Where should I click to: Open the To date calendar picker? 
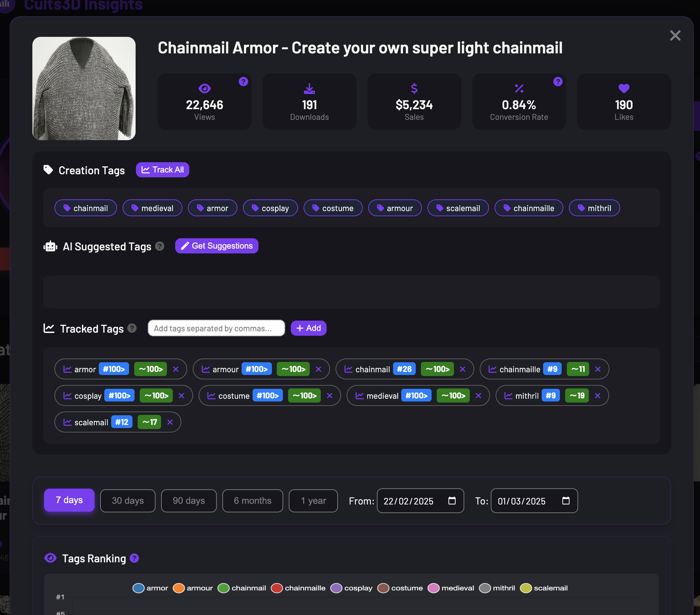[x=566, y=501]
